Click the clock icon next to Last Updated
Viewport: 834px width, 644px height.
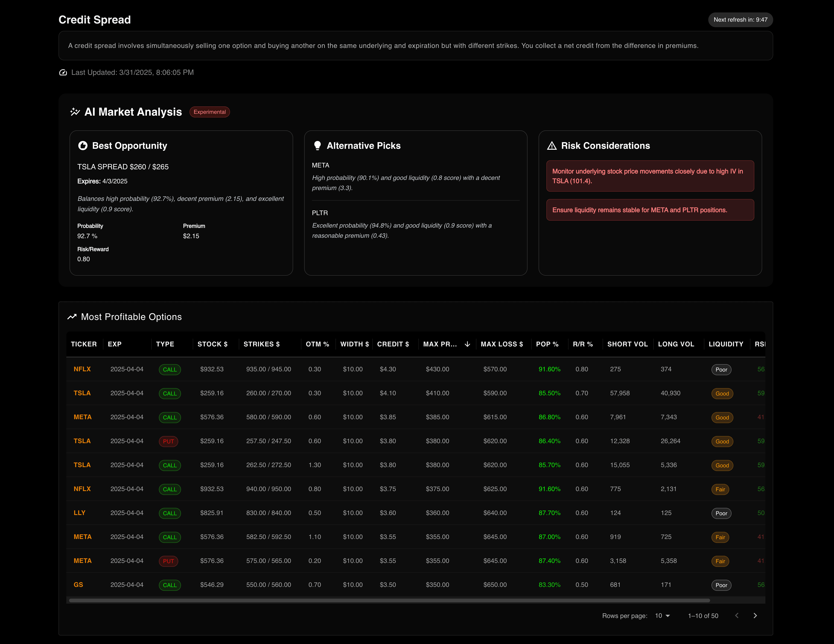click(63, 72)
